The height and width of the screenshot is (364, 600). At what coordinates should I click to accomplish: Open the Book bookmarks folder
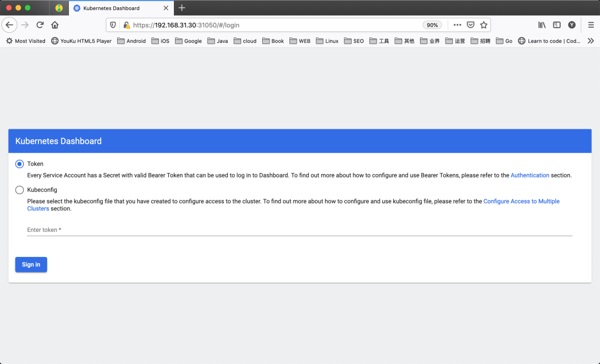pos(273,41)
